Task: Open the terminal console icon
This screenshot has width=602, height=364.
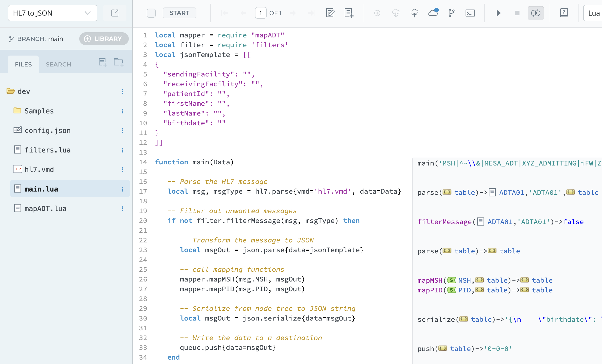Action: coord(470,13)
